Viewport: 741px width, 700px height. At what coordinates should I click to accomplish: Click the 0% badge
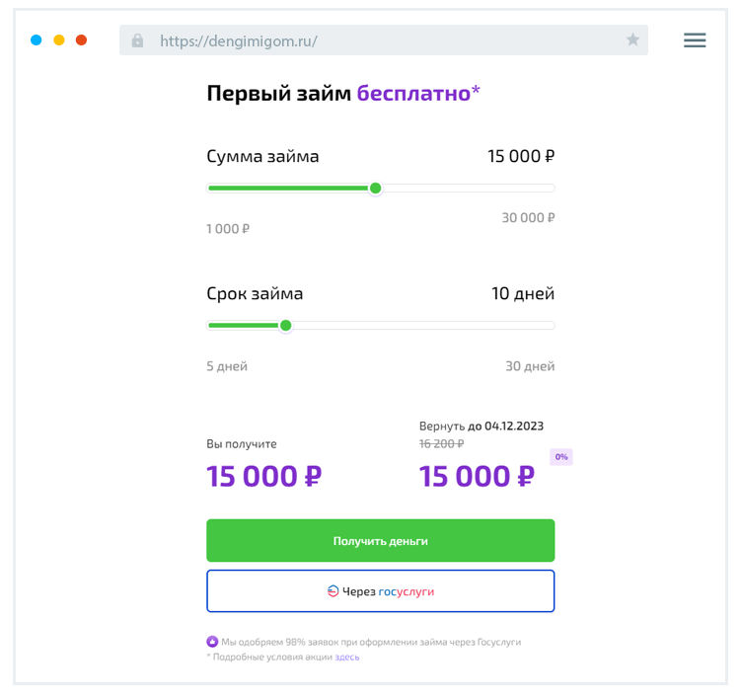coord(561,457)
